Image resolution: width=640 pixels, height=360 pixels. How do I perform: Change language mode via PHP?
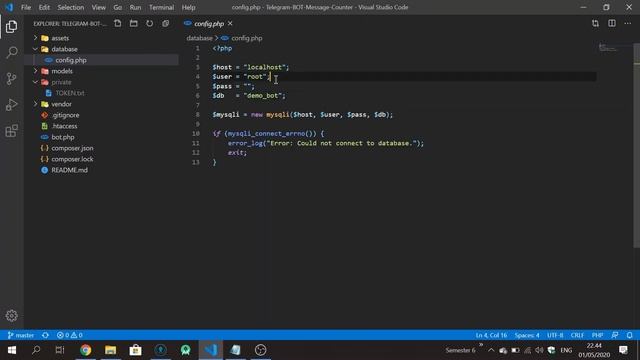(597, 335)
